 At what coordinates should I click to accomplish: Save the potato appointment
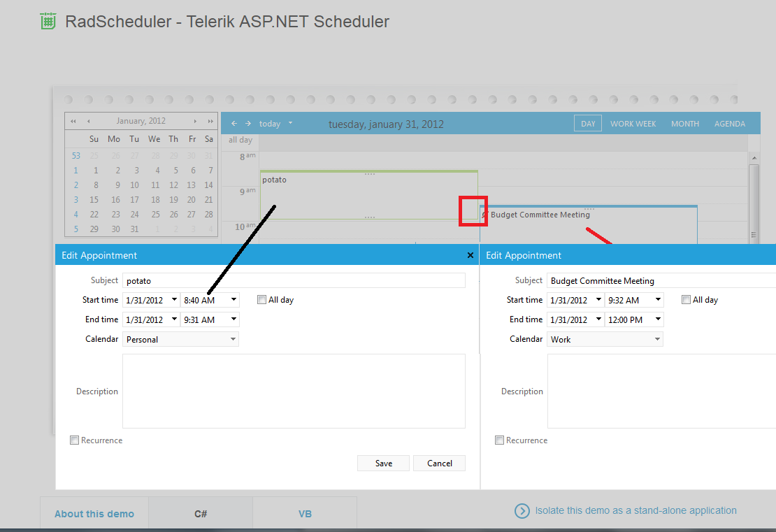tap(384, 463)
